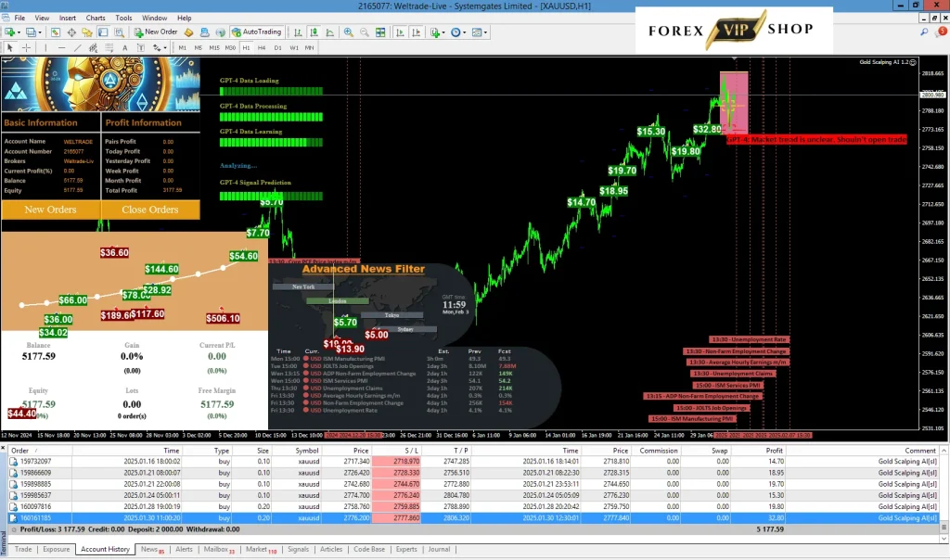Viewport: 950px width, 560px height.
Task: Toggle the AutoTrading button
Action: (x=257, y=32)
